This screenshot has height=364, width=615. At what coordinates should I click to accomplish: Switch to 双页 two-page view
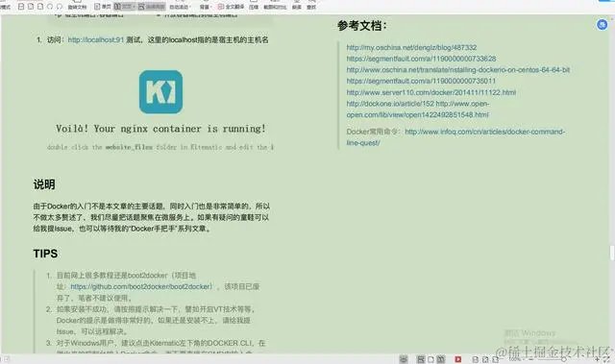pyautogui.click(x=124, y=7)
